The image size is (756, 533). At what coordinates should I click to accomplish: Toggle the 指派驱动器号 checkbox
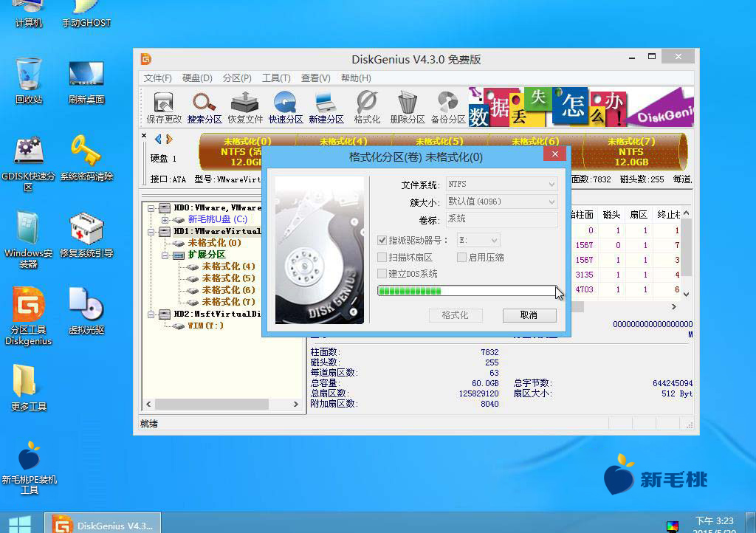[382, 240]
